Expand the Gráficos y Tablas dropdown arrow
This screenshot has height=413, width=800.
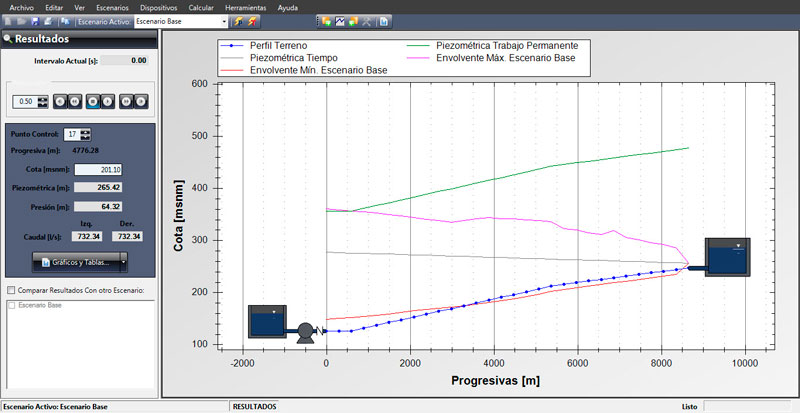[x=122, y=261]
